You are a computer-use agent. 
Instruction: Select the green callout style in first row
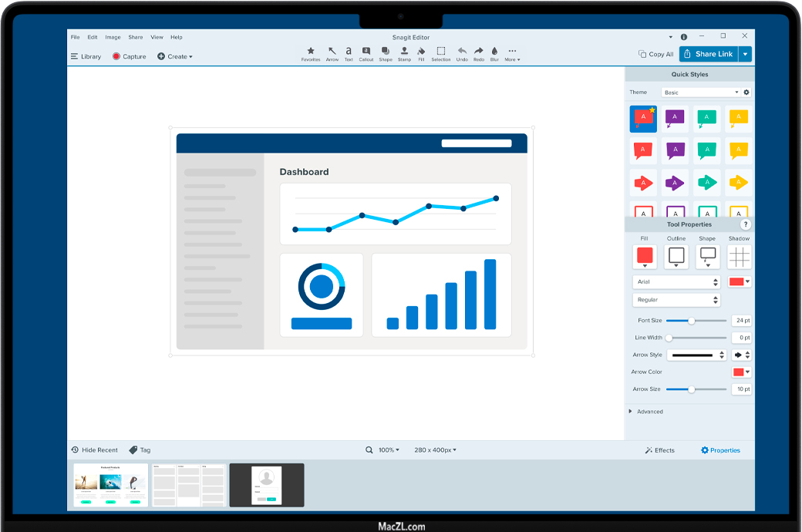click(707, 119)
